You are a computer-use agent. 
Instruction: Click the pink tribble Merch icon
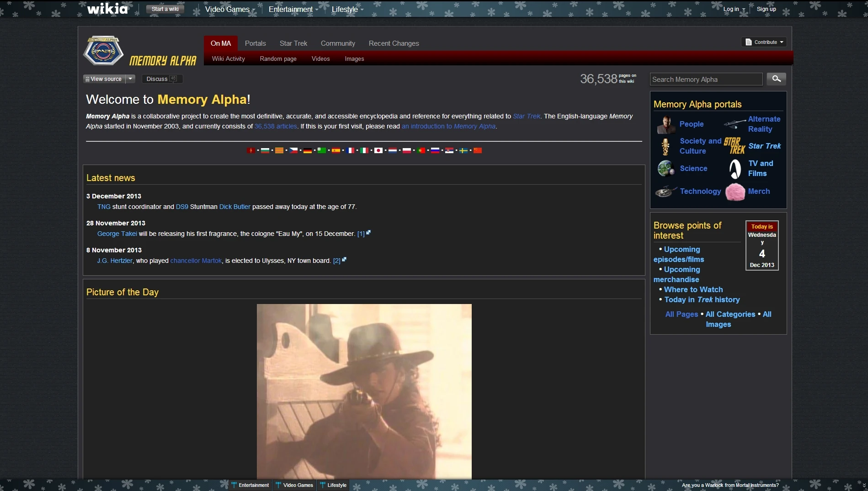coord(735,192)
